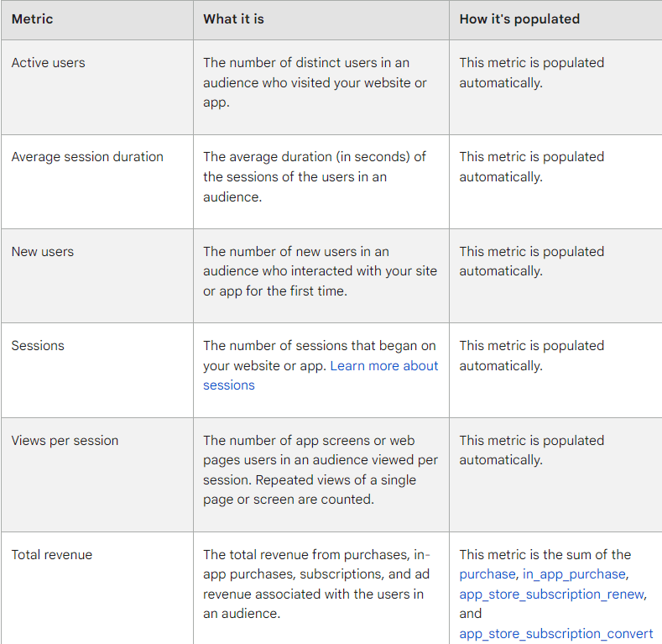Screen dimensions: 662x644
Task: Click the 'Active users' metric cell
Action: 48,63
